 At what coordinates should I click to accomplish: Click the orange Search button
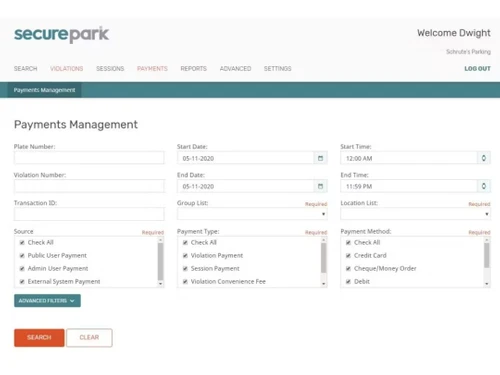point(39,338)
